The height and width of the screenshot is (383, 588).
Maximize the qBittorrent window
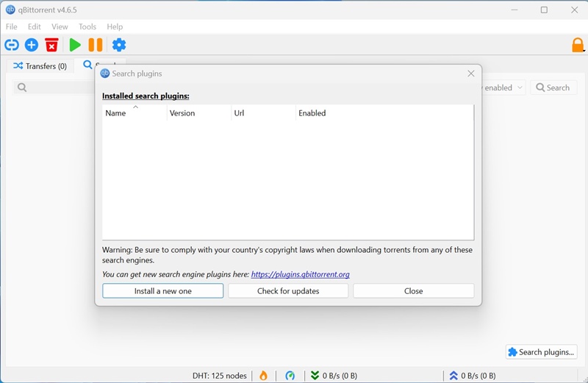coord(544,10)
